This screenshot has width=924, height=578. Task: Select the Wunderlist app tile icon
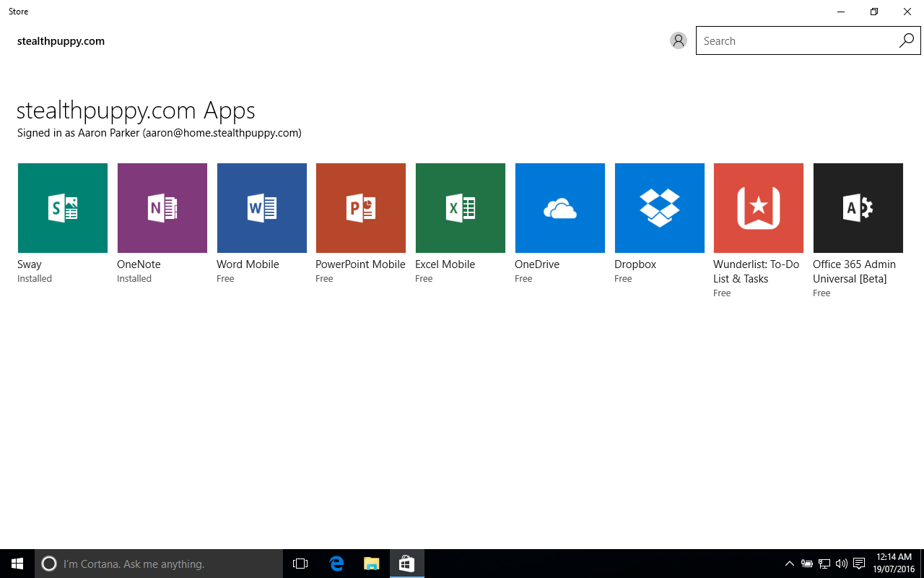click(759, 208)
